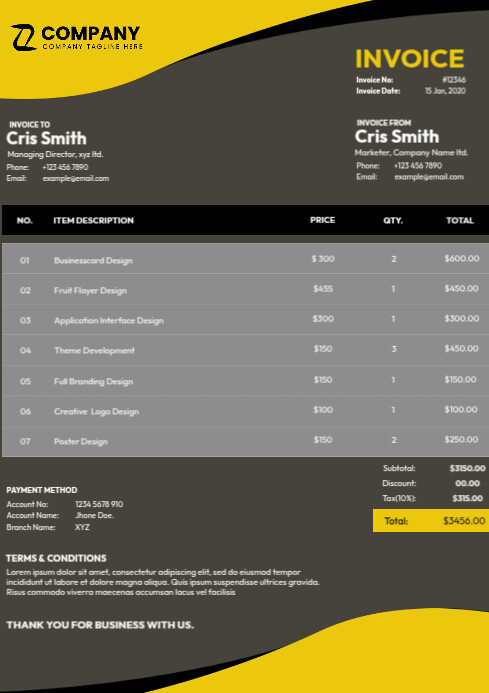Select invoice number #12346

click(454, 80)
